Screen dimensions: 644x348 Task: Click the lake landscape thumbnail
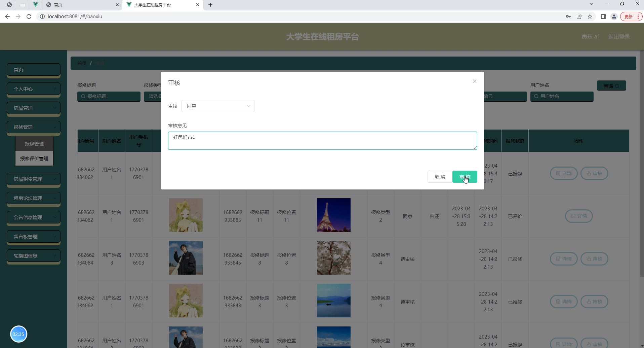point(333,301)
